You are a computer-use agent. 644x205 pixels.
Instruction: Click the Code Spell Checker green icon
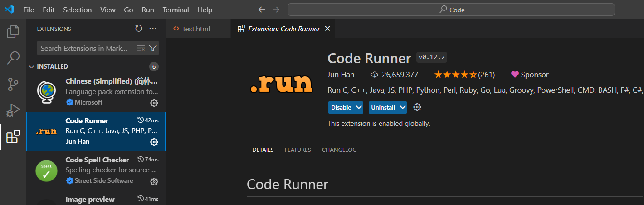[x=47, y=171]
